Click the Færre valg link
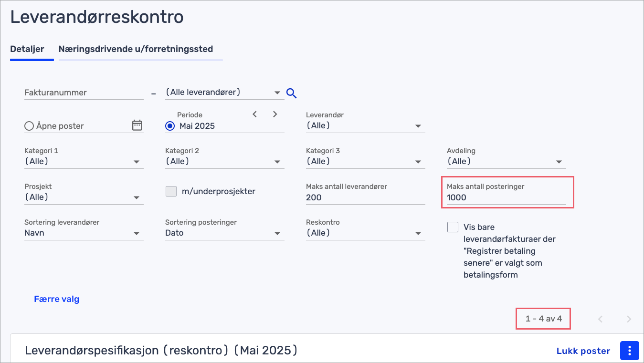 pyautogui.click(x=56, y=299)
